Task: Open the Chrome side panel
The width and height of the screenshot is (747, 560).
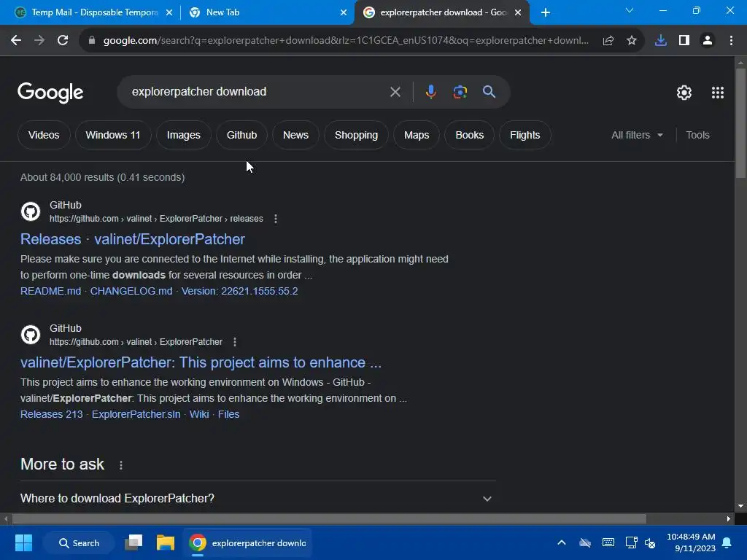Action: point(684,41)
